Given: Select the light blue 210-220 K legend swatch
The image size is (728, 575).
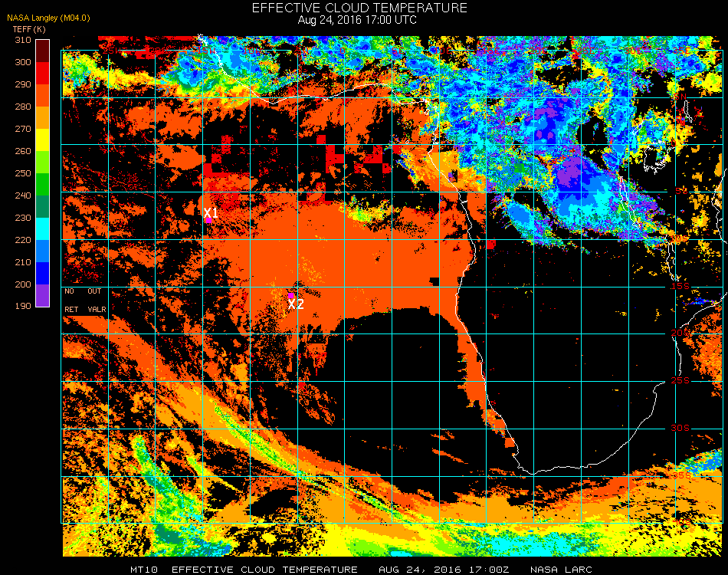Looking at the screenshot, I should coord(42,251).
